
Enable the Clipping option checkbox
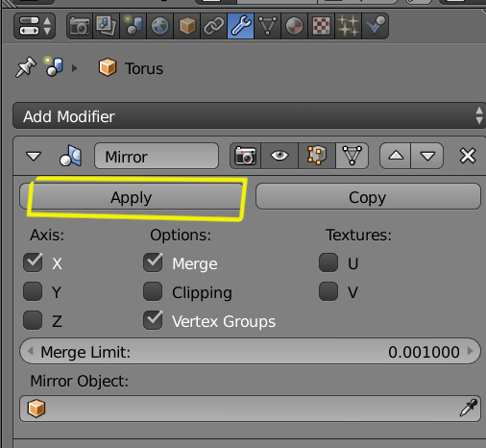tap(153, 291)
